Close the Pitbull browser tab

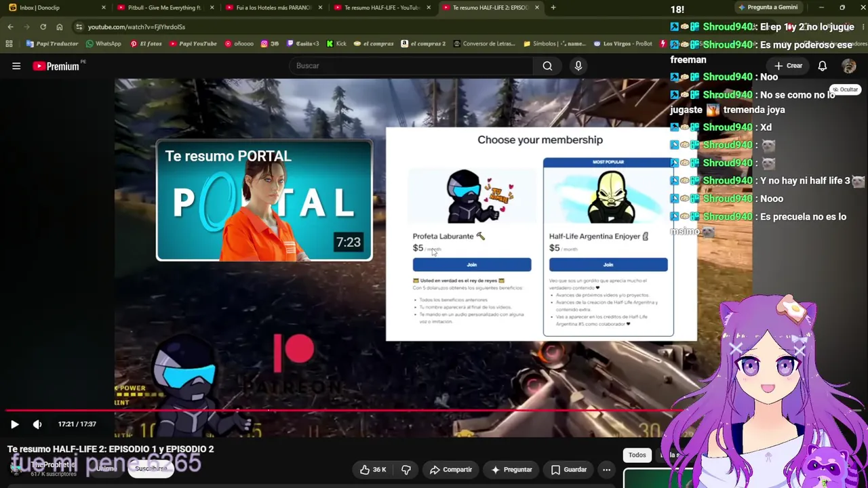click(x=212, y=7)
